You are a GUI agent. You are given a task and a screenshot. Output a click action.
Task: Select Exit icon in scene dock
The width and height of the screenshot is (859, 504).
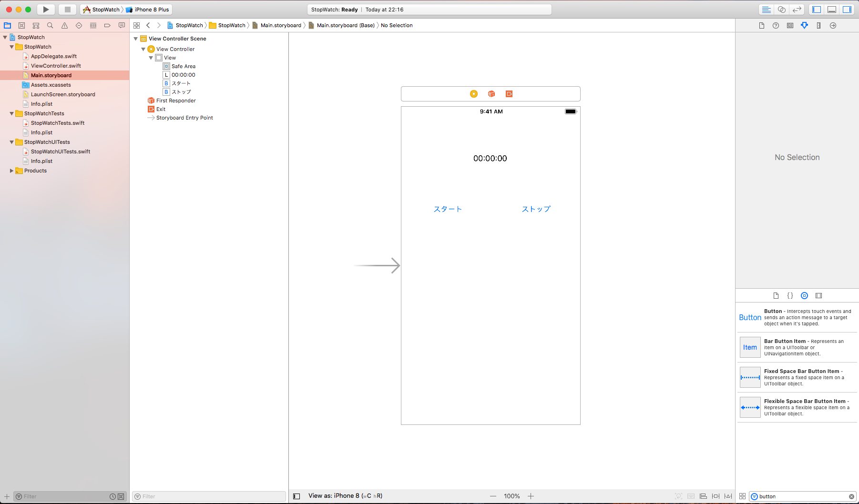coord(509,94)
